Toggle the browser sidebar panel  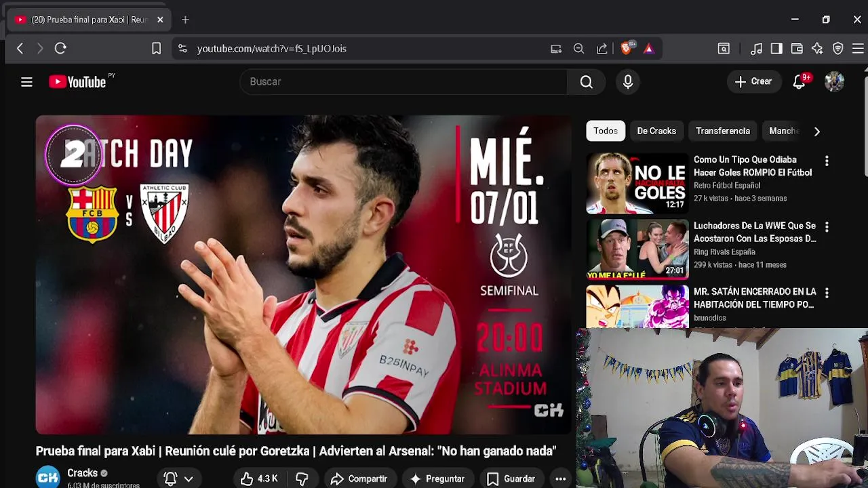coord(776,49)
